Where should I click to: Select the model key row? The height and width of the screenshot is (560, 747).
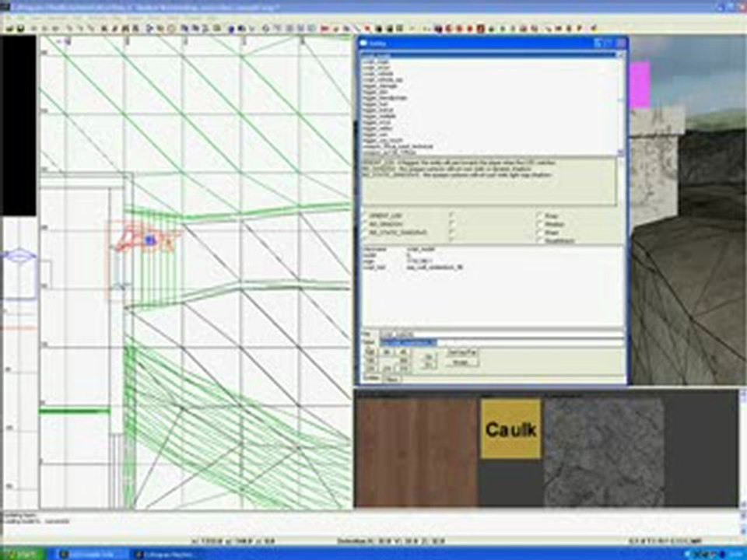pyautogui.click(x=491, y=255)
